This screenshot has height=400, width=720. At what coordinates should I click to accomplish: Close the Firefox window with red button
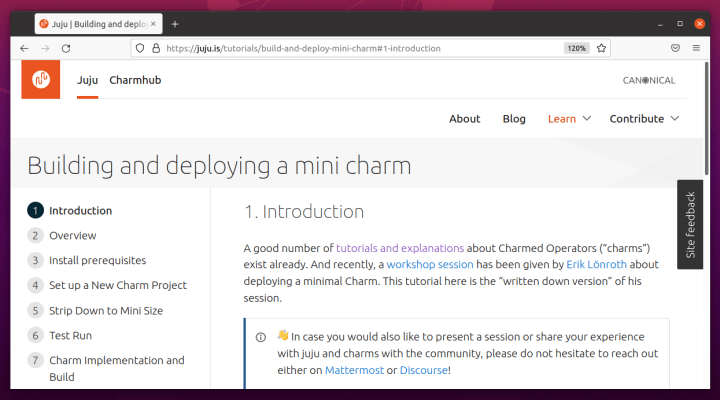point(699,24)
